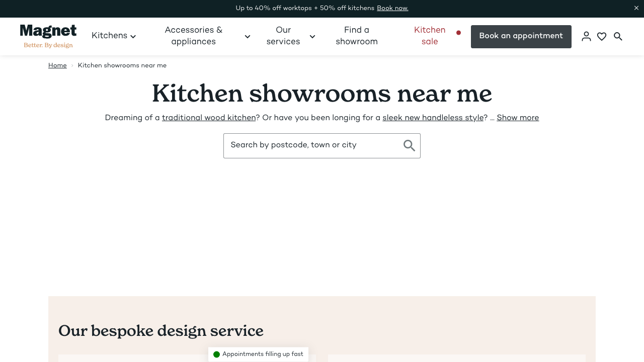
Task: Click the heart wishlist icon
Action: point(602,36)
